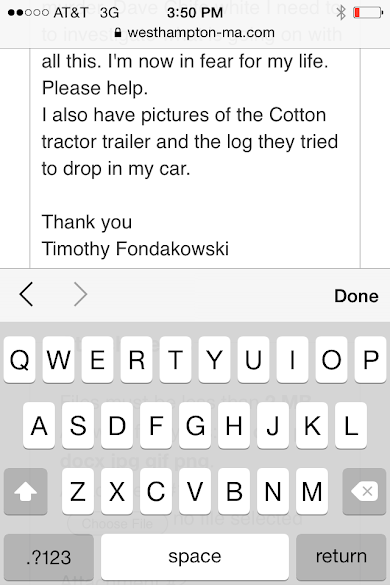Tap the low battery indicator
The height and width of the screenshot is (585, 390).
pyautogui.click(x=368, y=13)
